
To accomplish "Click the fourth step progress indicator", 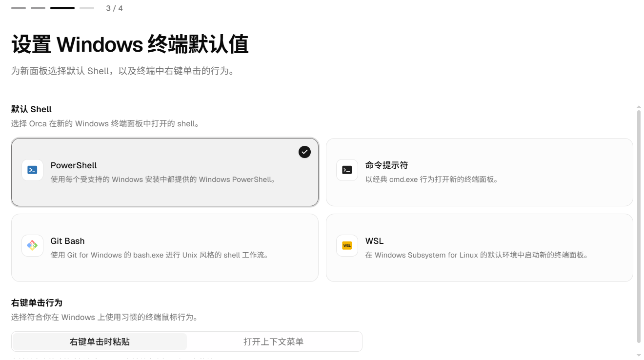I will coord(87,8).
